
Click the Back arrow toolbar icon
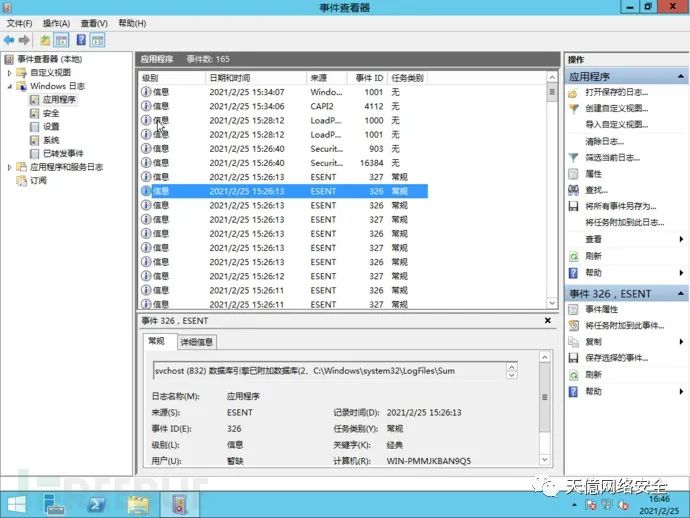click(9, 40)
